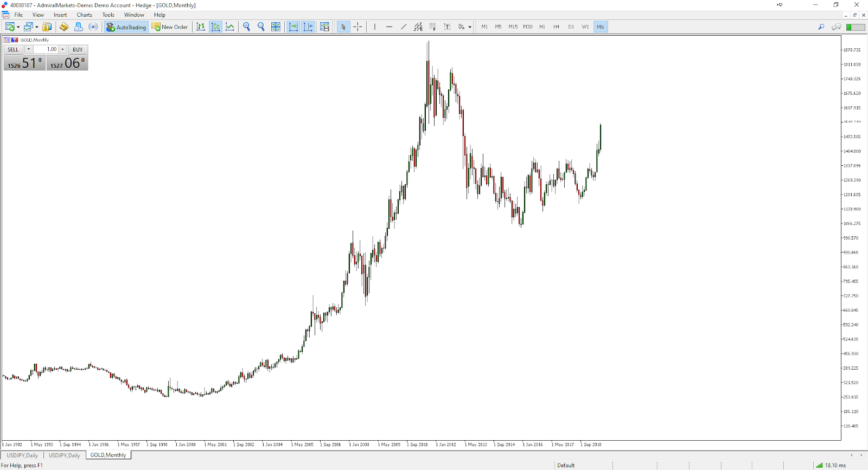The width and height of the screenshot is (868, 470).
Task: Select the equidistant channel tool
Action: click(x=418, y=27)
